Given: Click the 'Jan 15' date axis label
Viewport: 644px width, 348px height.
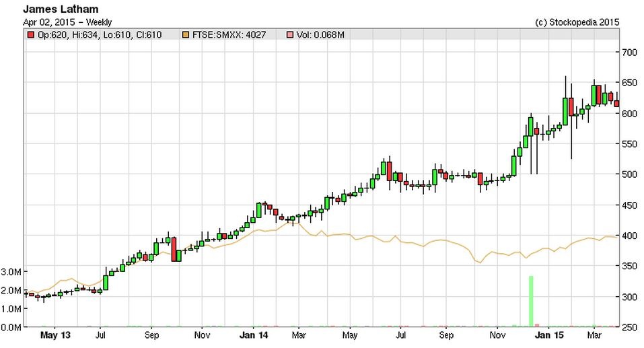Looking at the screenshot, I should tap(549, 336).
